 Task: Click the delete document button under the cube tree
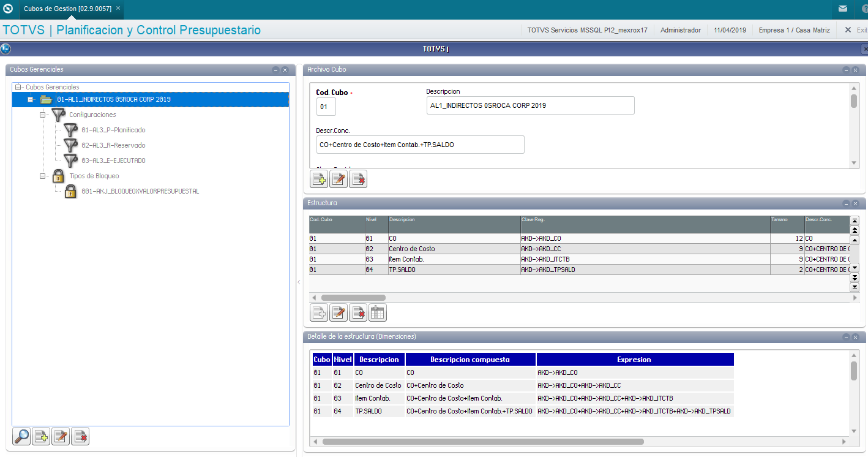(x=80, y=437)
